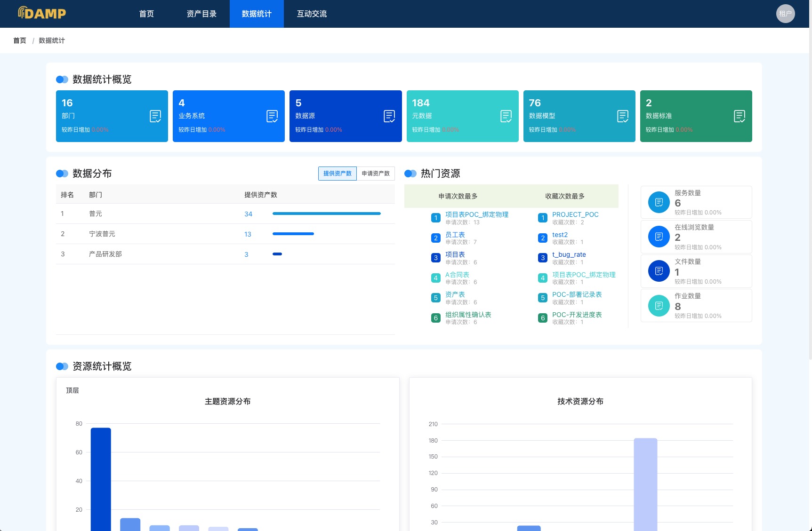Click the document icon on 元数据 card
The image size is (812, 531).
click(506, 116)
